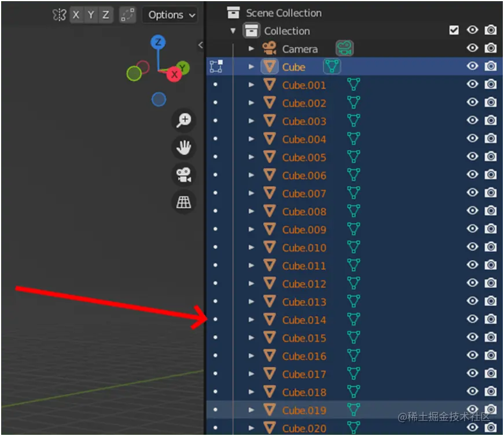Click the orange mesh object icon of Cube
504x436 pixels.
(x=269, y=66)
